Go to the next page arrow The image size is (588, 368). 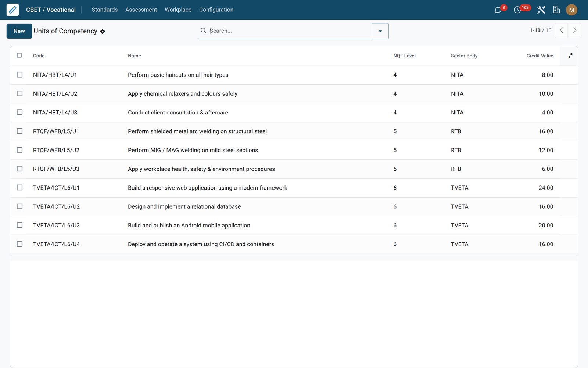coord(575,31)
